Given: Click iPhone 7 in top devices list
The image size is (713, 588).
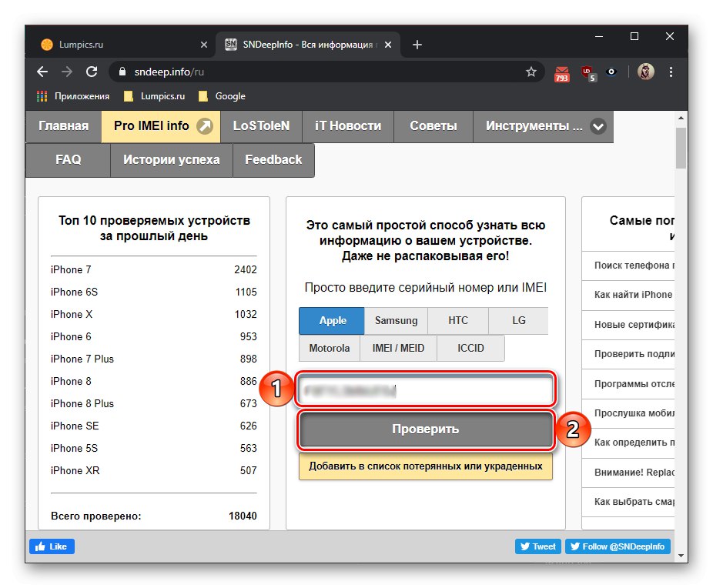Looking at the screenshot, I should point(71,270).
